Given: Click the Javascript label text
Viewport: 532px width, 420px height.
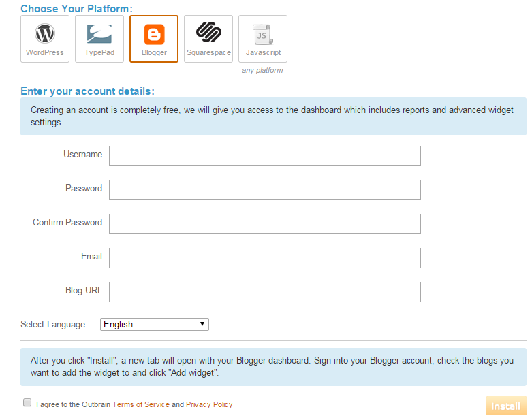Looking at the screenshot, I should [x=264, y=52].
